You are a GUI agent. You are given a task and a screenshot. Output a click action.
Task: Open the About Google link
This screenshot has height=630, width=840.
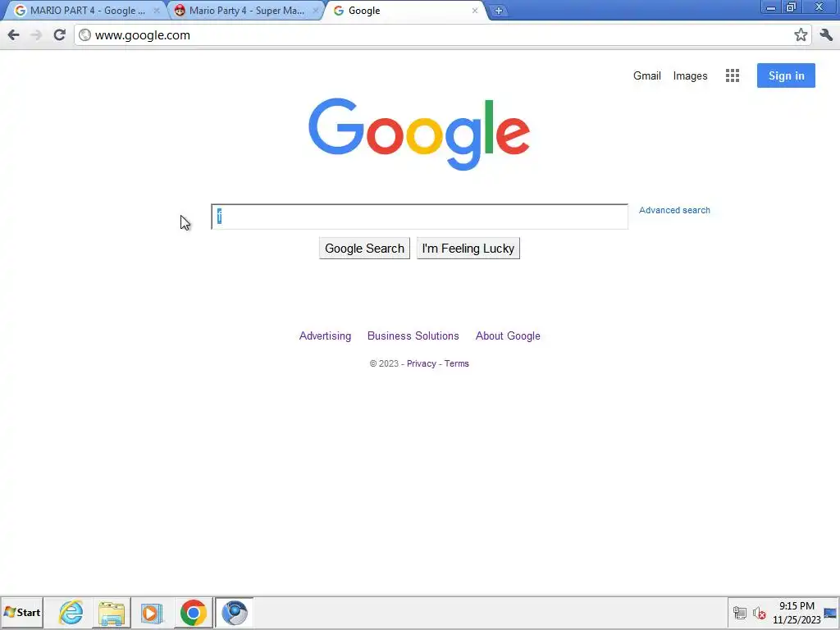point(508,336)
